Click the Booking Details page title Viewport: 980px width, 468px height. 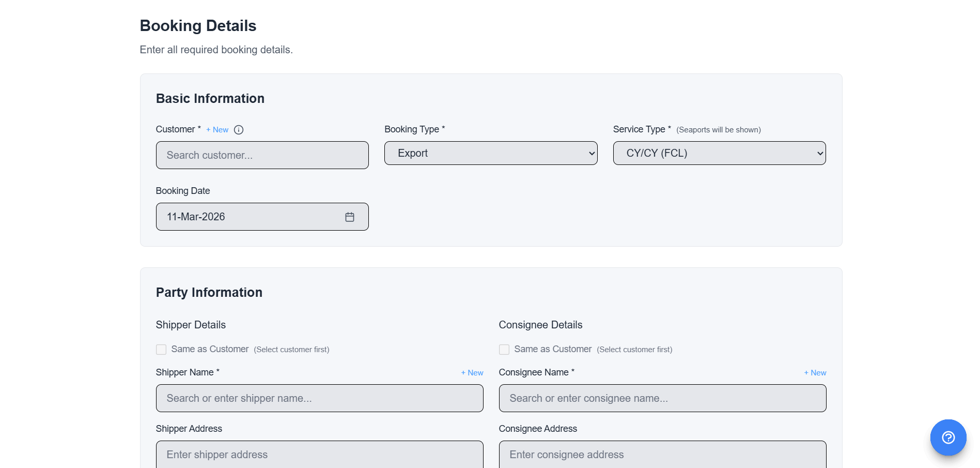(x=198, y=25)
